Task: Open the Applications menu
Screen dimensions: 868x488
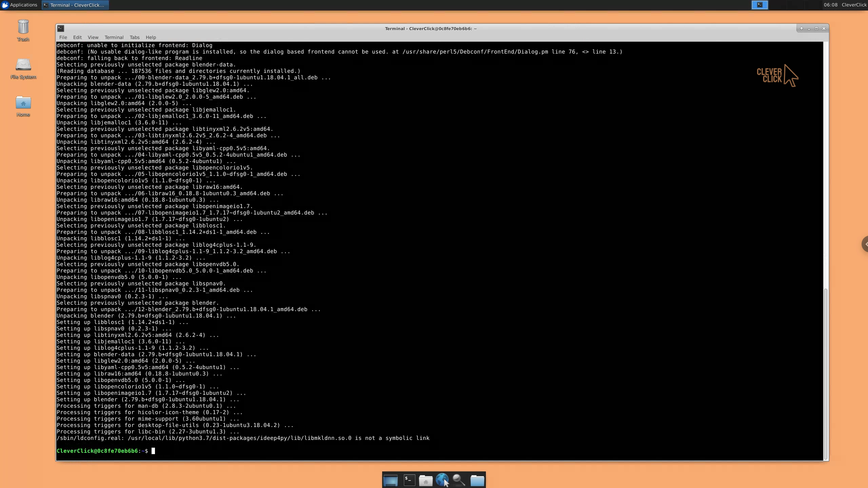Action: point(19,5)
